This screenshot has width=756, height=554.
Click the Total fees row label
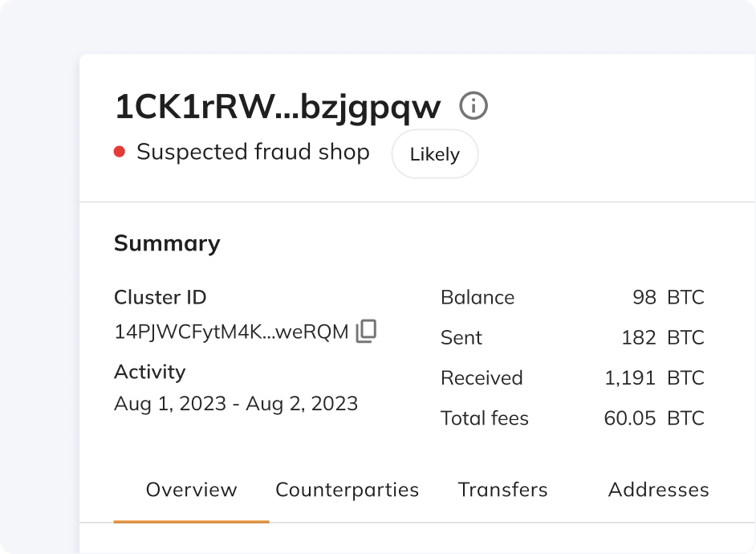[x=484, y=418]
